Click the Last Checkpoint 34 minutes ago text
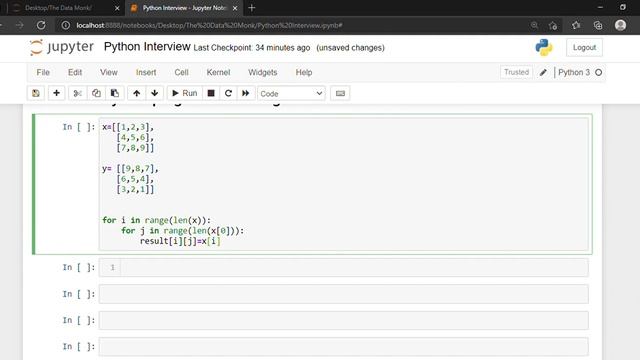Image resolution: width=640 pixels, height=360 pixels. (x=251, y=48)
